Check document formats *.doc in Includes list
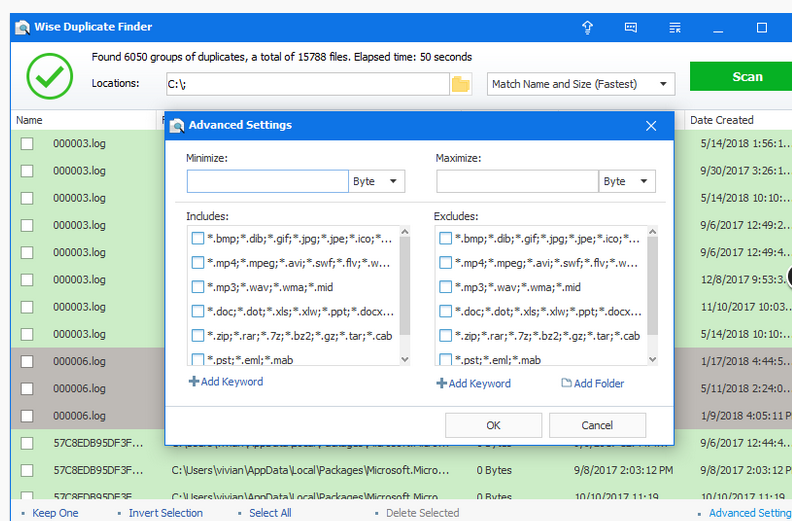792x521 pixels. click(197, 311)
